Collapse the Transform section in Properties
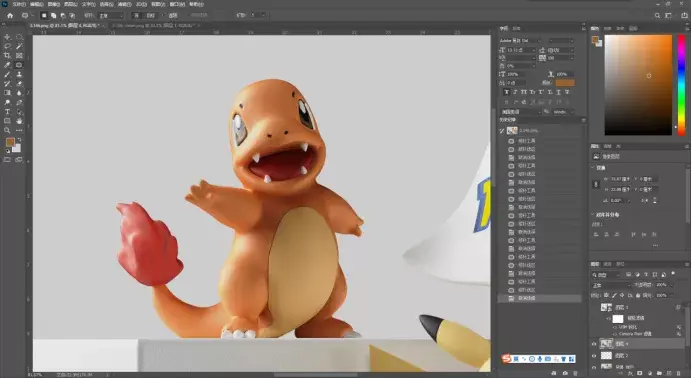The height and width of the screenshot is (378, 692). pyautogui.click(x=593, y=168)
